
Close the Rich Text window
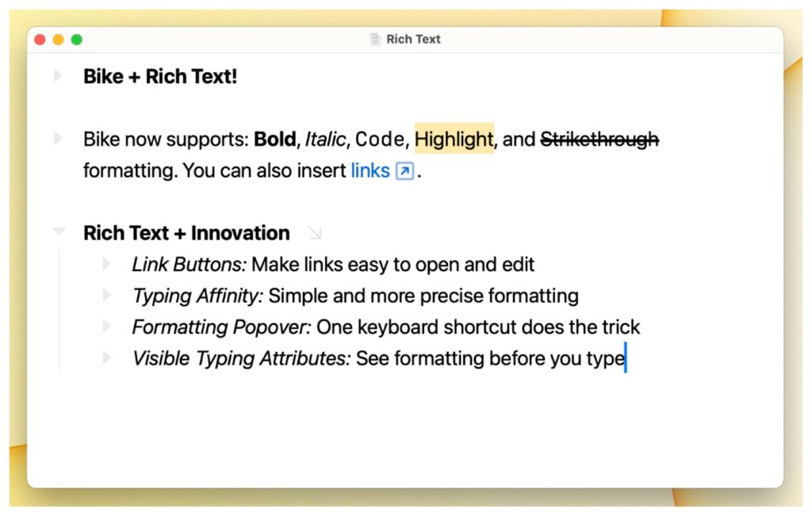tap(40, 40)
